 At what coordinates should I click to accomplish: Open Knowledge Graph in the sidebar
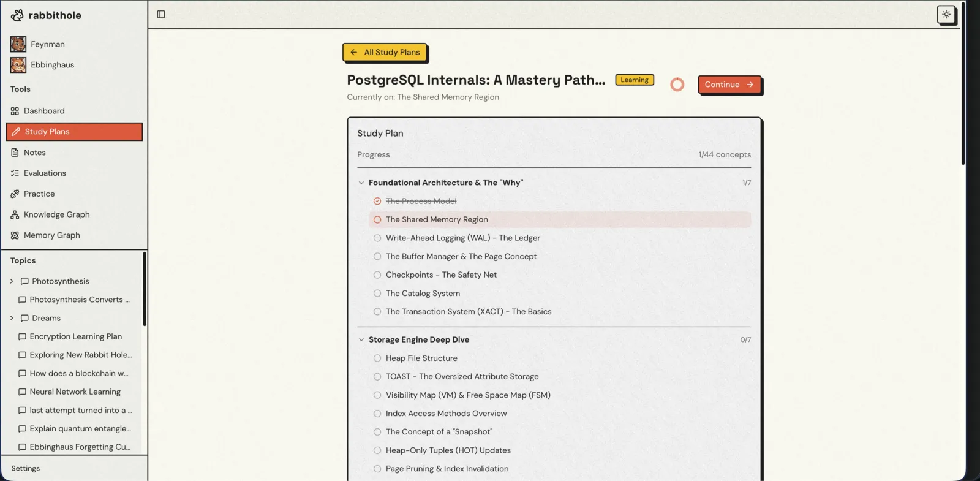[x=74, y=214]
